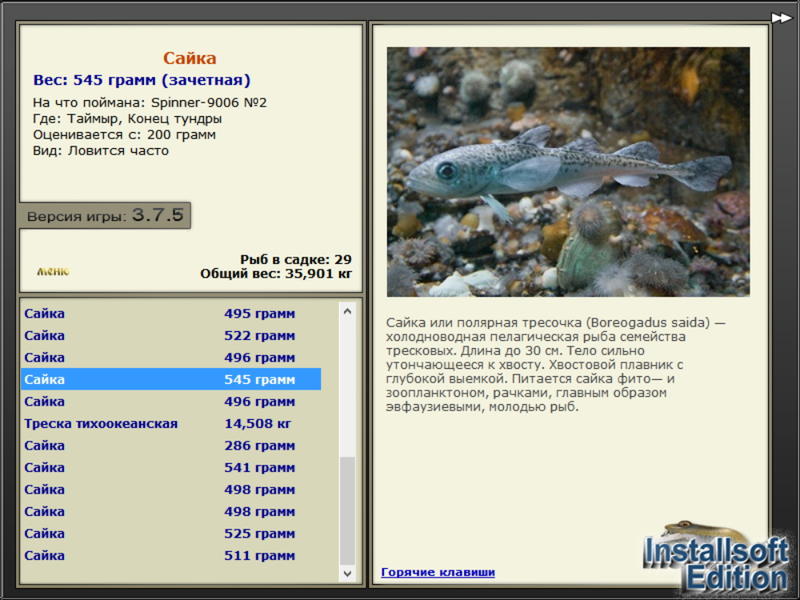The width and height of the screenshot is (800, 600).
Task: Select the highlighted Сайка 545 грамм row
Action: coord(171,379)
